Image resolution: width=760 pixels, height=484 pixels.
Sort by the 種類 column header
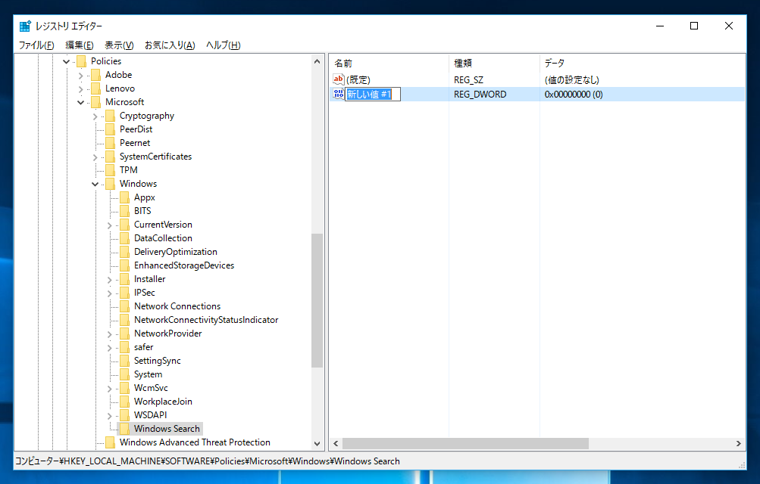(494, 63)
